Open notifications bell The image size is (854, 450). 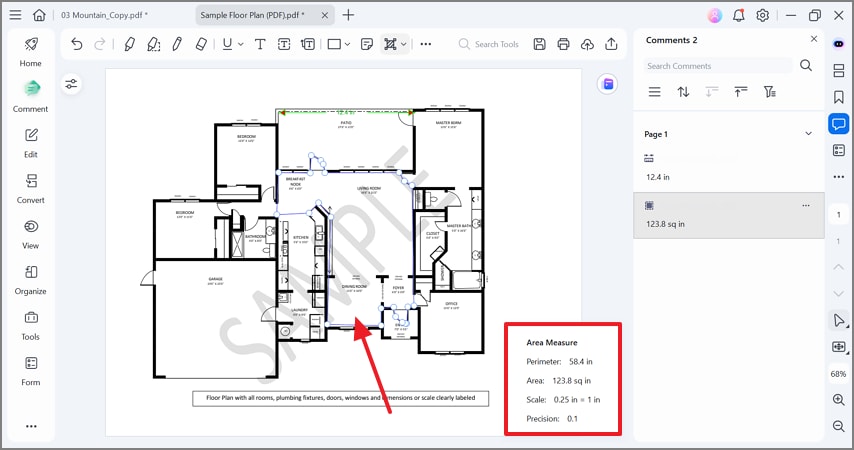pyautogui.click(x=739, y=15)
